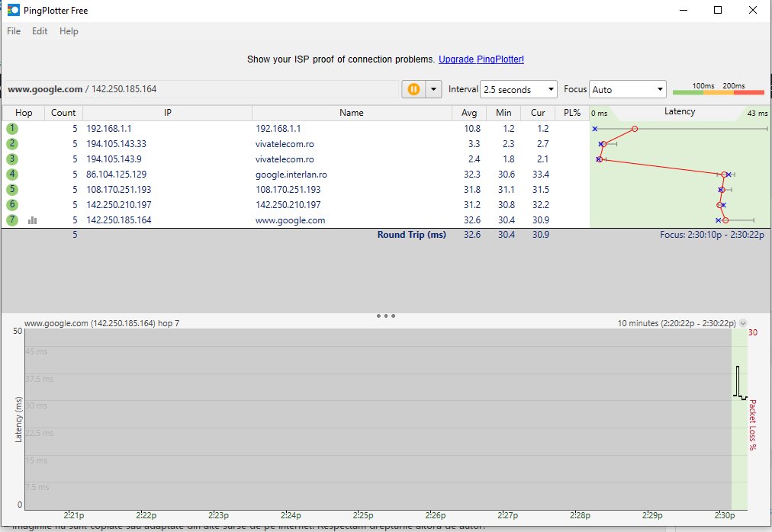This screenshot has width=772, height=532.
Task: Pause the trace with the orange button
Action: (x=413, y=89)
